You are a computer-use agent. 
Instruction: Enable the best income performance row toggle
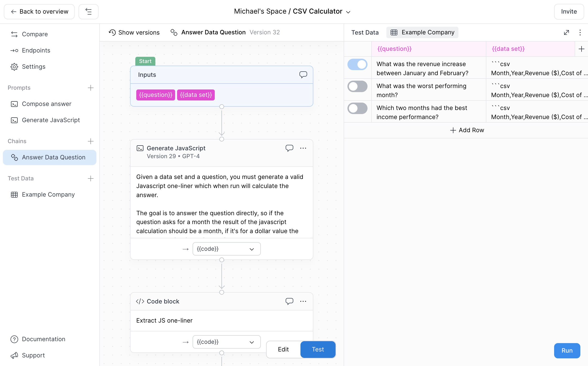click(357, 109)
